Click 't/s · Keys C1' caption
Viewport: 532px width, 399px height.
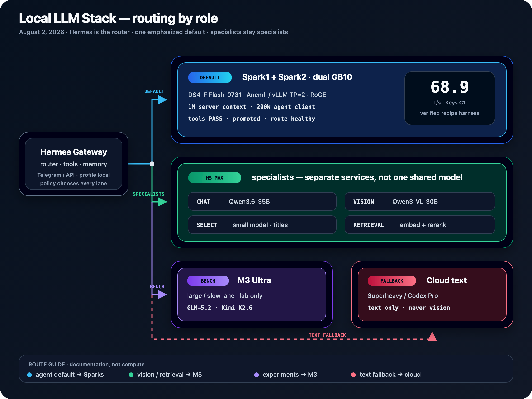pos(450,103)
